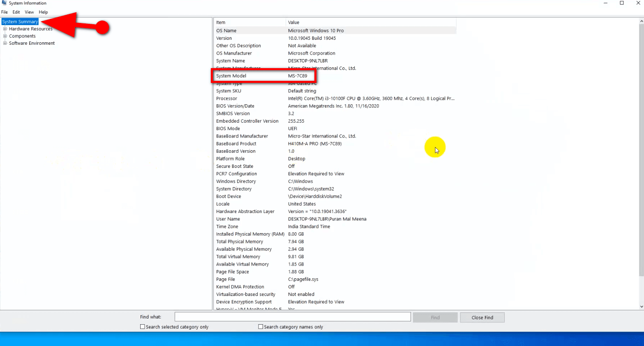Select the Version row
644x346 pixels.
click(x=335, y=38)
